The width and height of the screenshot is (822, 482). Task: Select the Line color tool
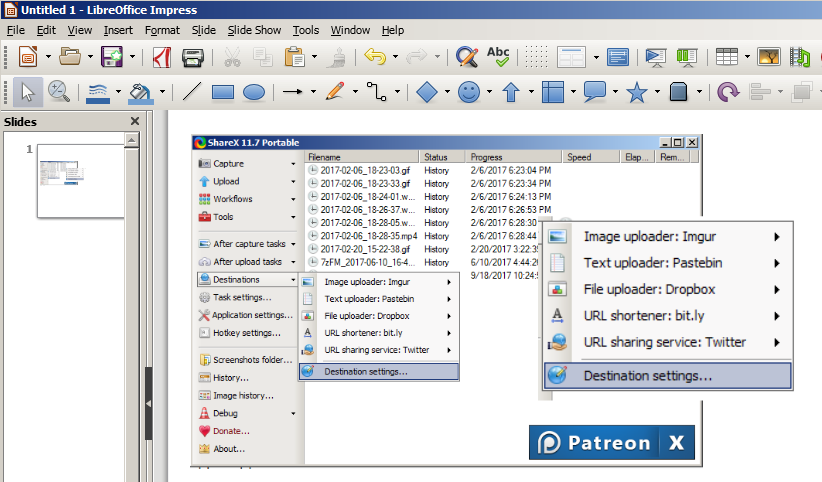tap(98, 92)
